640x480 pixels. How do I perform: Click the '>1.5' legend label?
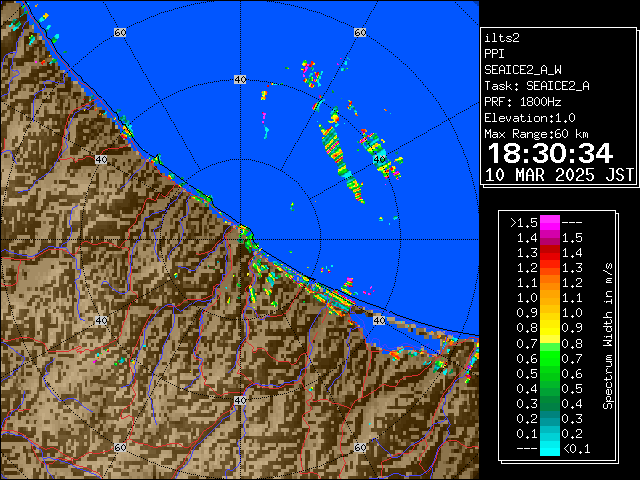click(524, 223)
